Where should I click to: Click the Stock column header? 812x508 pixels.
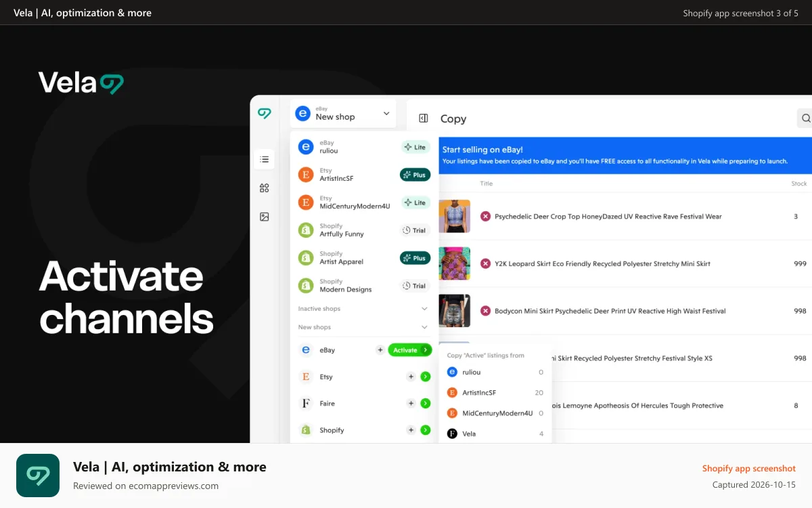(x=799, y=184)
